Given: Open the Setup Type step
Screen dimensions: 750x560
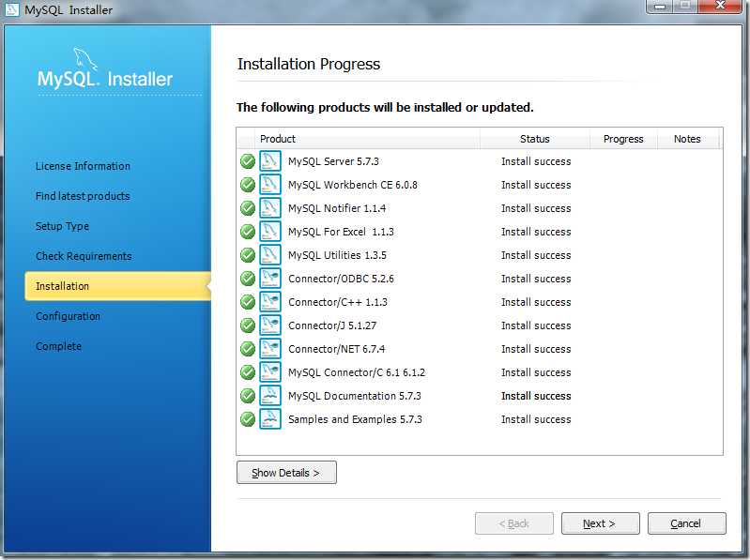Looking at the screenshot, I should 62,226.
